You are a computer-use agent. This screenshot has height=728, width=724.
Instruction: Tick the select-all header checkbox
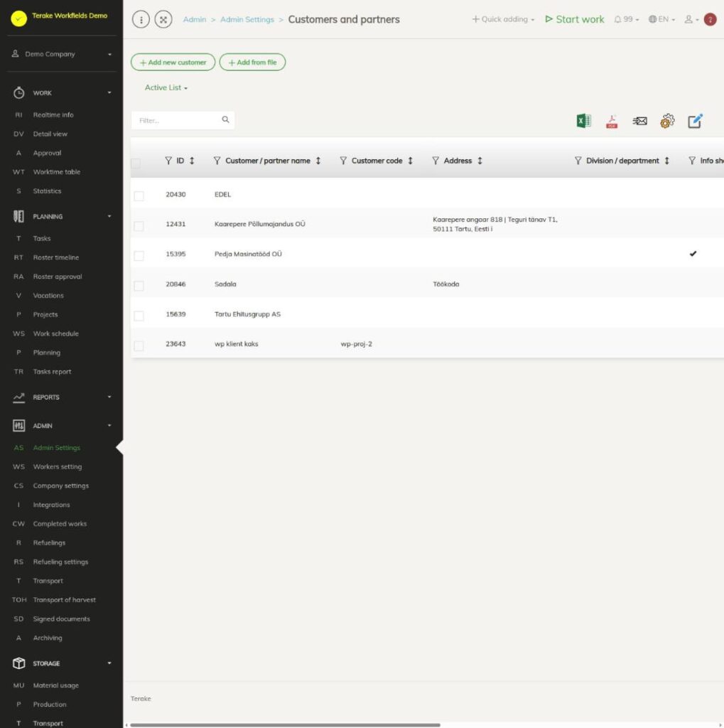point(136,164)
